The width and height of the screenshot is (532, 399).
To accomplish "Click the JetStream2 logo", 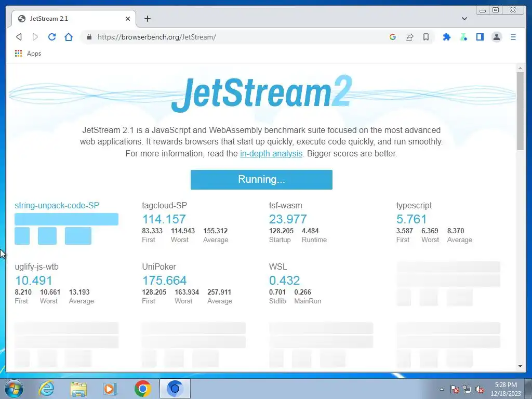I will point(262,94).
